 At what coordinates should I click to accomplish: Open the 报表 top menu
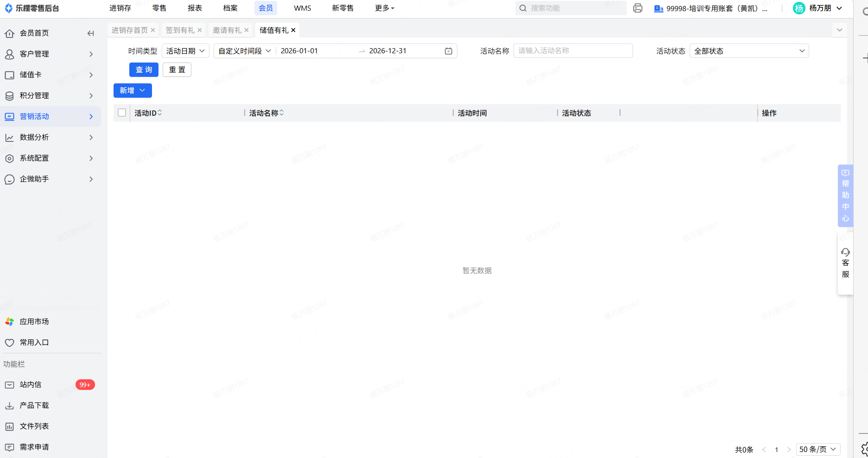(195, 8)
